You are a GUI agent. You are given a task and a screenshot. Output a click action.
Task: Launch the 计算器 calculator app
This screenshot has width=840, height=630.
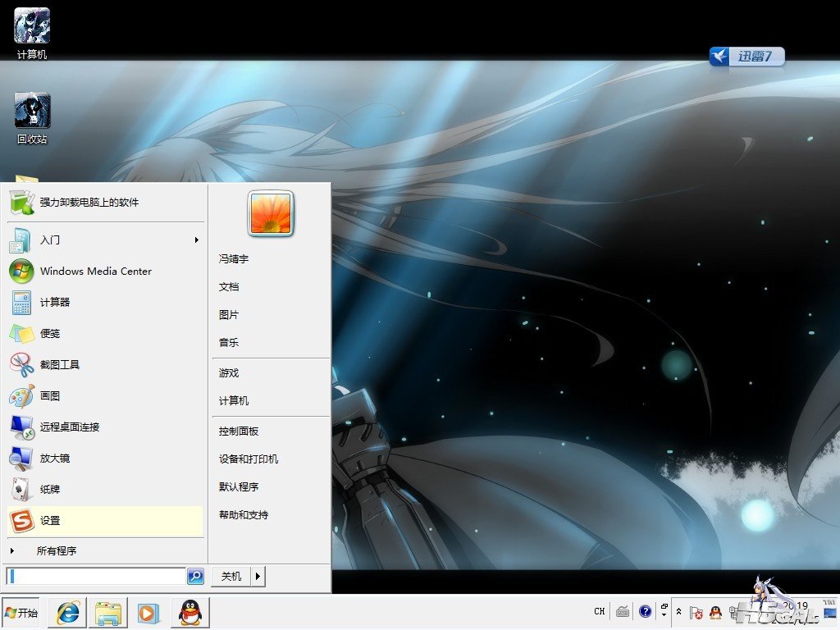click(55, 303)
